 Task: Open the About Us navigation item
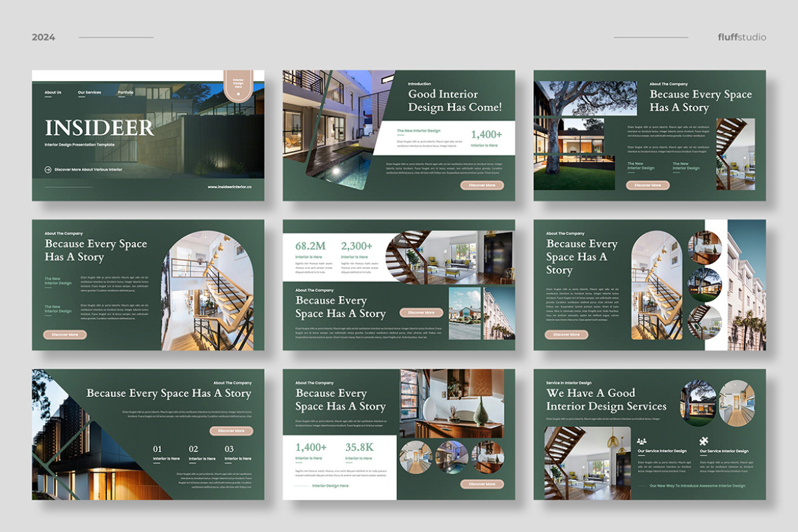click(x=53, y=92)
